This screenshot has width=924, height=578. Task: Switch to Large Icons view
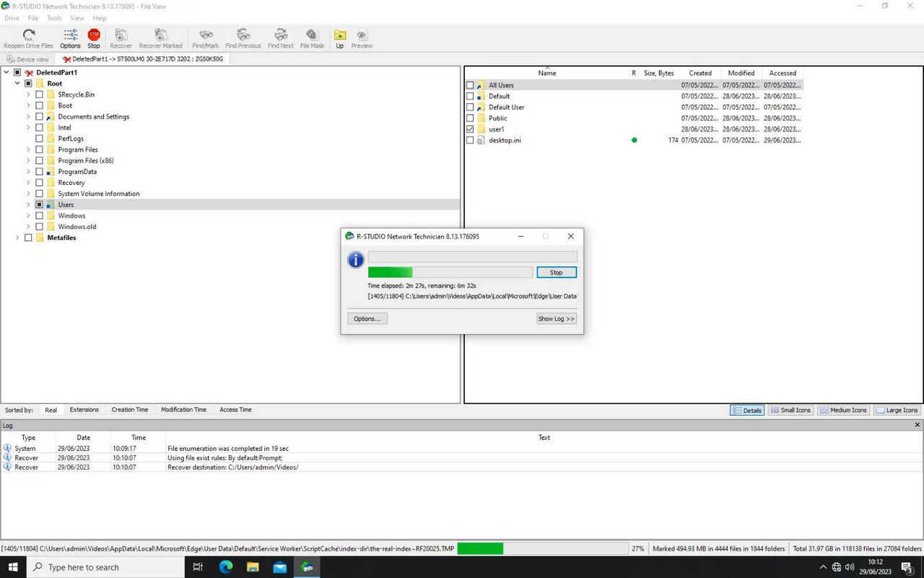pyautogui.click(x=897, y=410)
